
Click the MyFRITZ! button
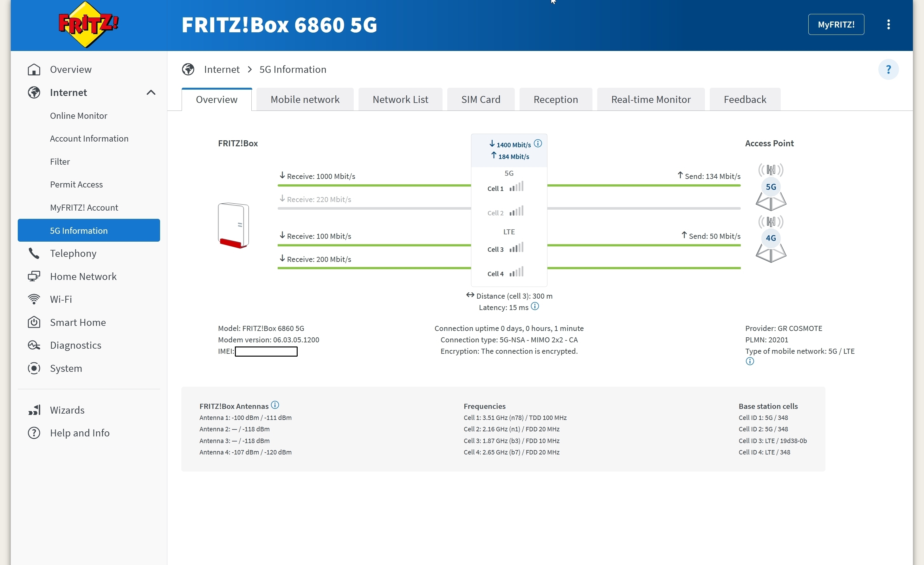[836, 24]
